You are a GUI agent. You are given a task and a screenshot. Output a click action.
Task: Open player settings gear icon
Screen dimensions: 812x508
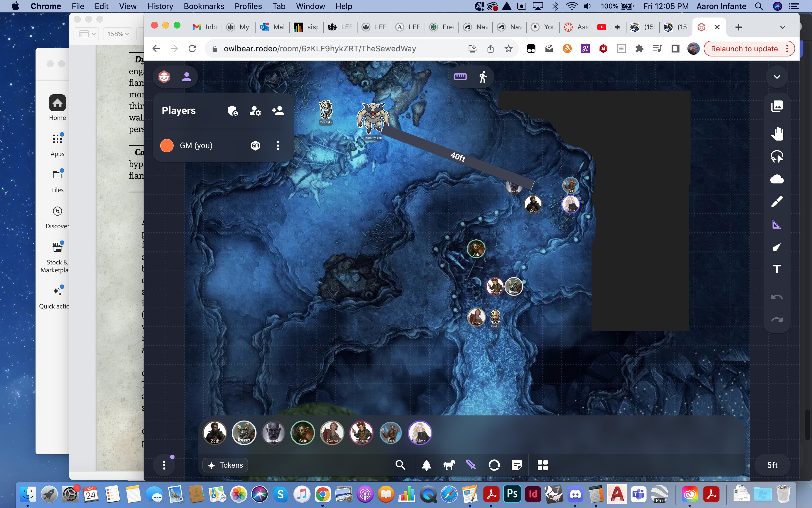[255, 111]
